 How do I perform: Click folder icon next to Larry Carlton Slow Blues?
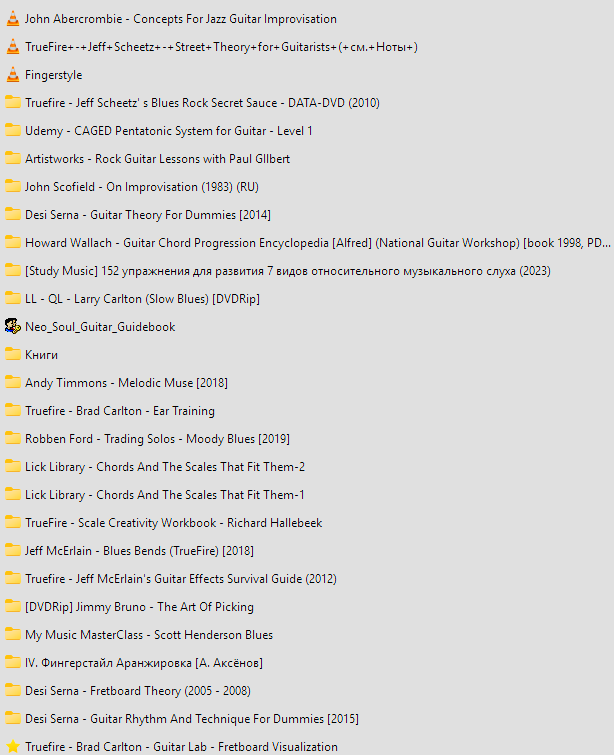(13, 299)
